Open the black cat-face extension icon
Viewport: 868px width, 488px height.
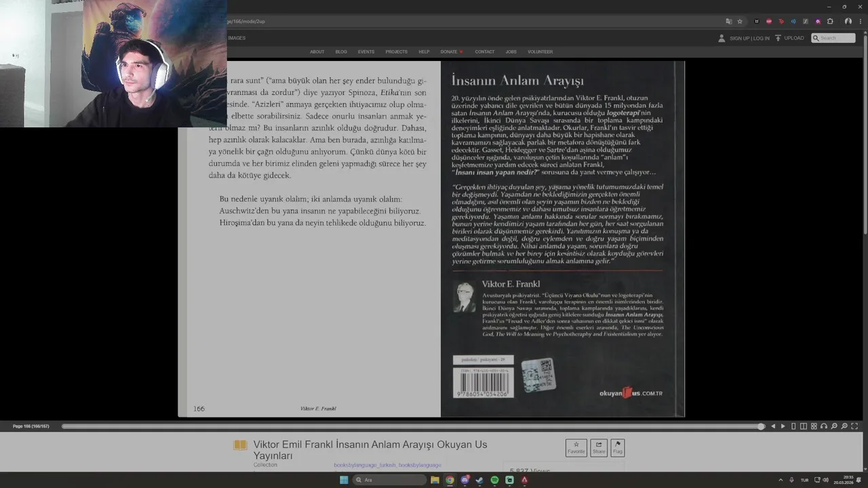point(757,21)
